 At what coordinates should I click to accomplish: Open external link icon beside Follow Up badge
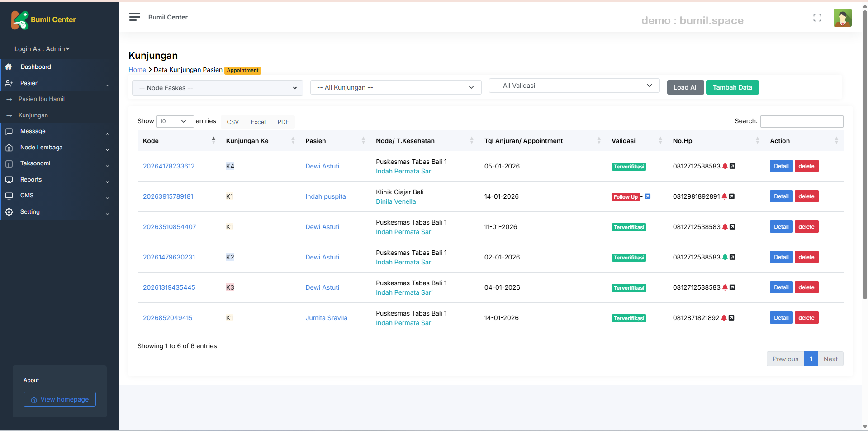click(x=647, y=196)
